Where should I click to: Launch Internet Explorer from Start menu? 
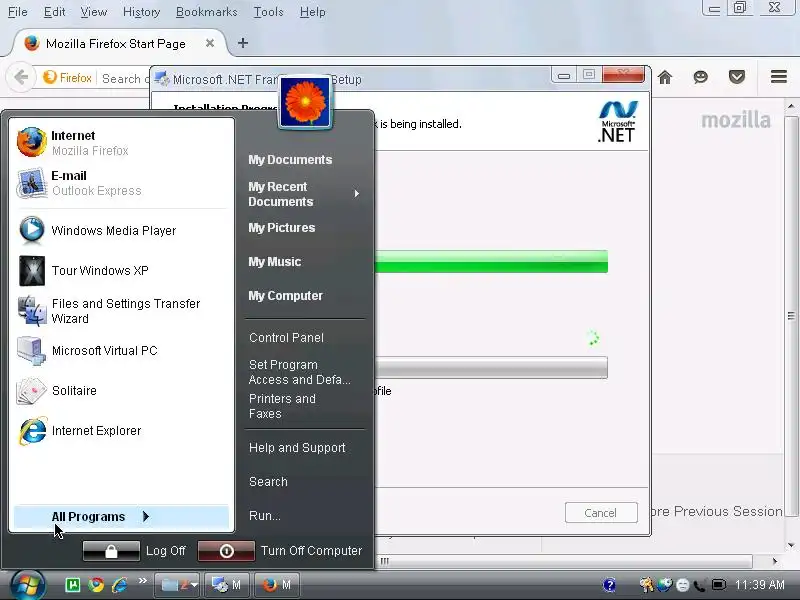click(x=121, y=431)
